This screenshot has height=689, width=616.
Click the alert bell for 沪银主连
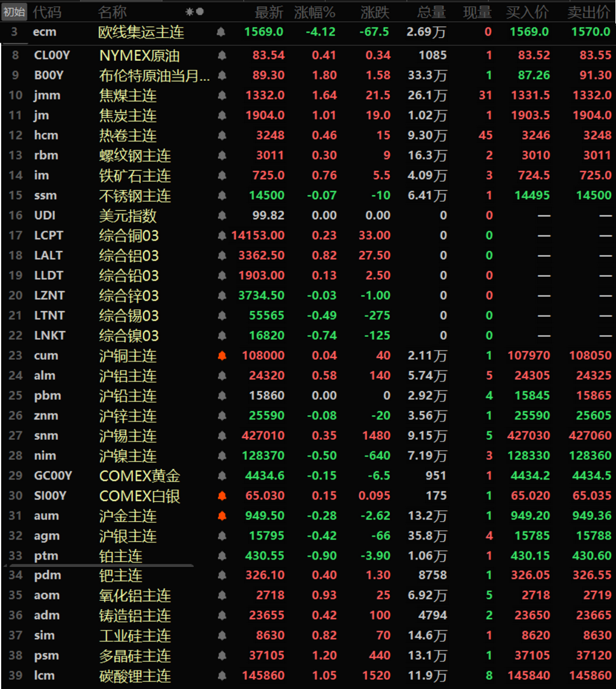223,536
